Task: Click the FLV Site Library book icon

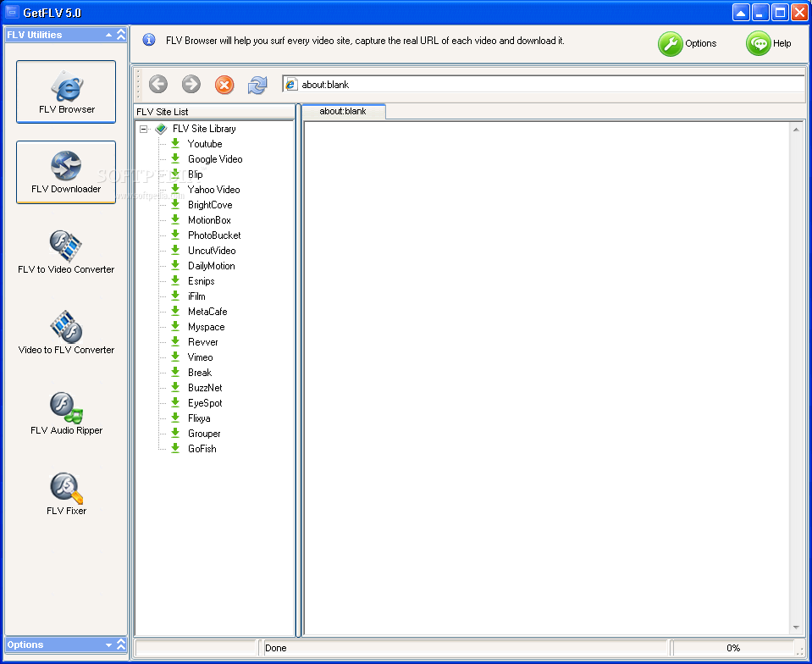Action: (x=161, y=129)
